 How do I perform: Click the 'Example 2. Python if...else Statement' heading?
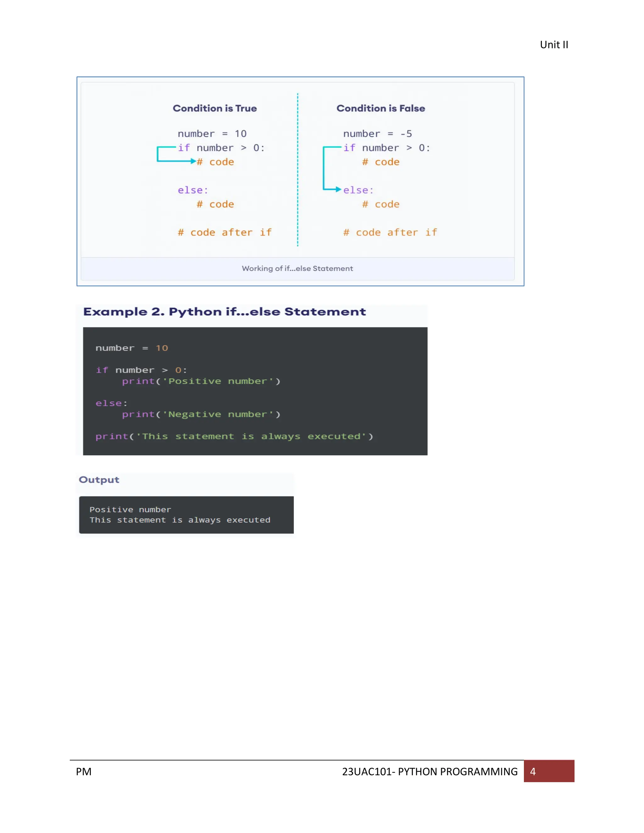coord(225,312)
